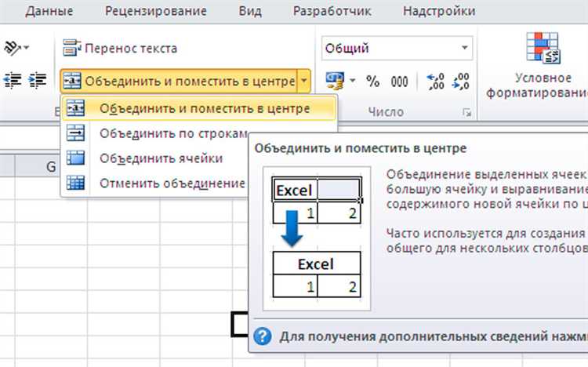Open the orientation dropdown arrow
This screenshot has width=588, height=367.
26,48
